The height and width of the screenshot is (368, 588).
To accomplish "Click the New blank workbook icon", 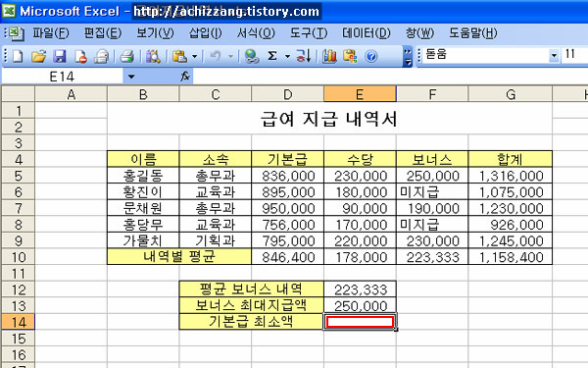I will [x=18, y=56].
